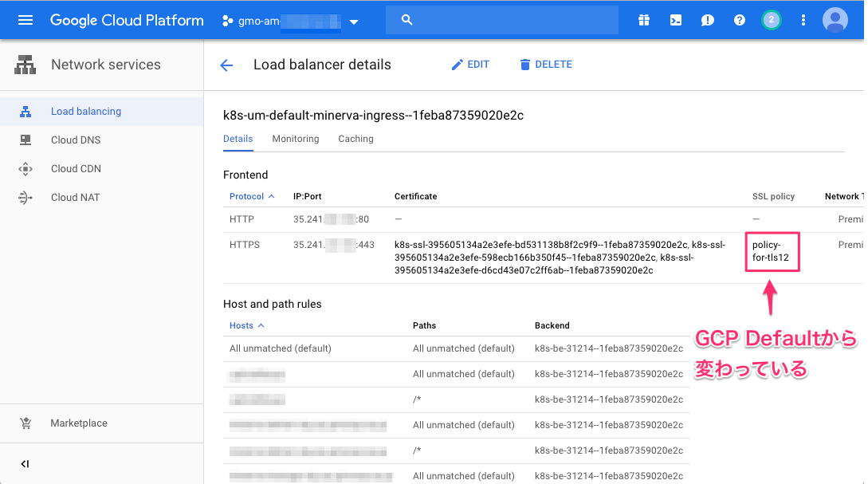
Task: Click the gift free trial icon
Action: 644,20
